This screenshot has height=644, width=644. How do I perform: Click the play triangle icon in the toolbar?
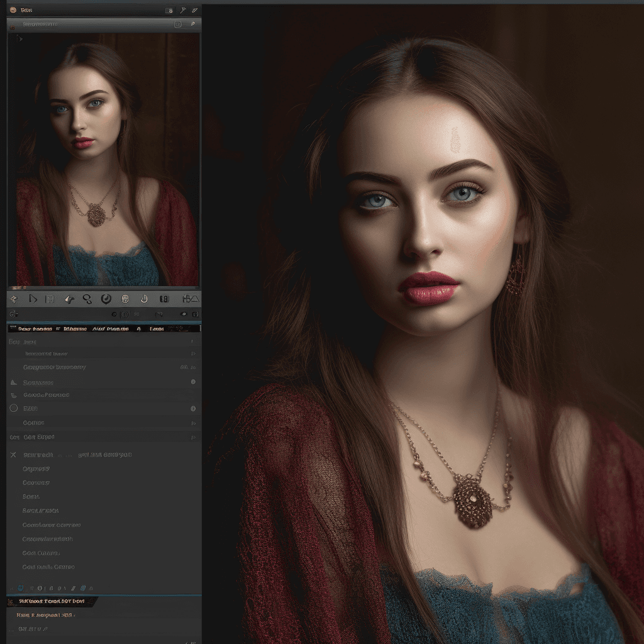coord(33,299)
